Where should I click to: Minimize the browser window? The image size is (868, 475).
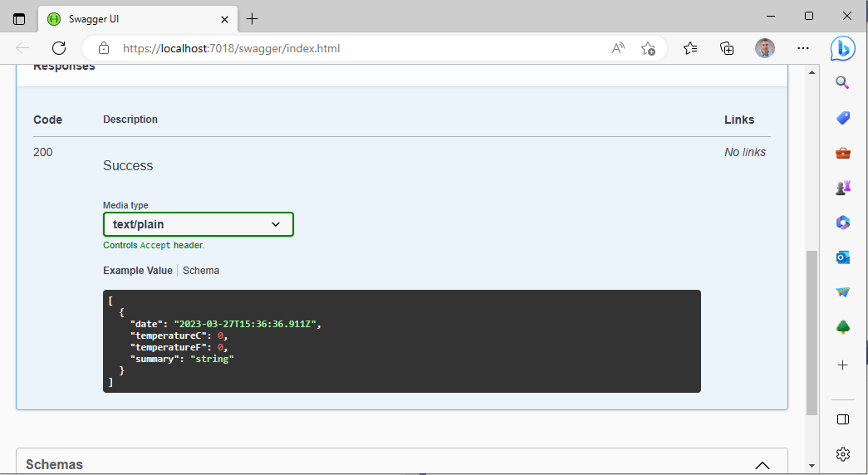pos(771,16)
